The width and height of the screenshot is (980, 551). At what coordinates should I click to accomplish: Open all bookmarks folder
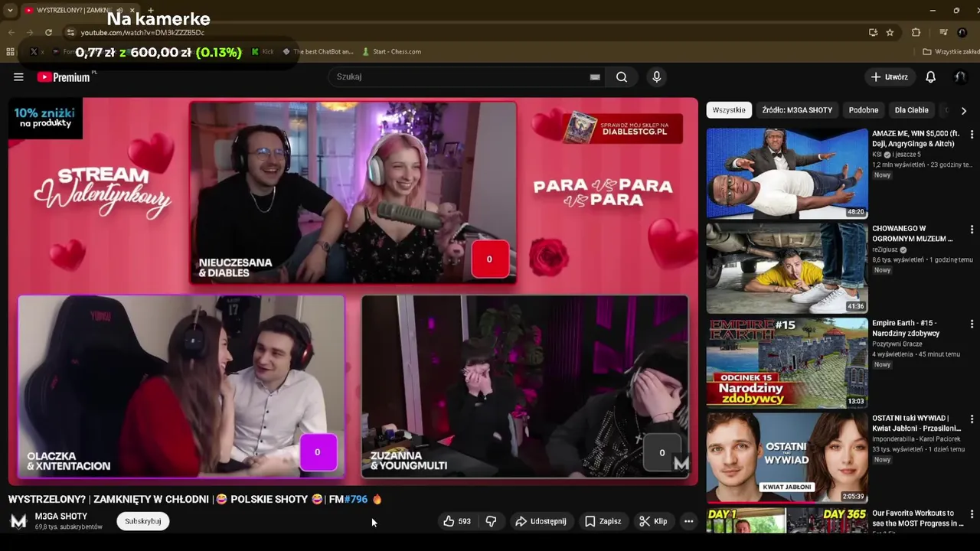tap(950, 51)
